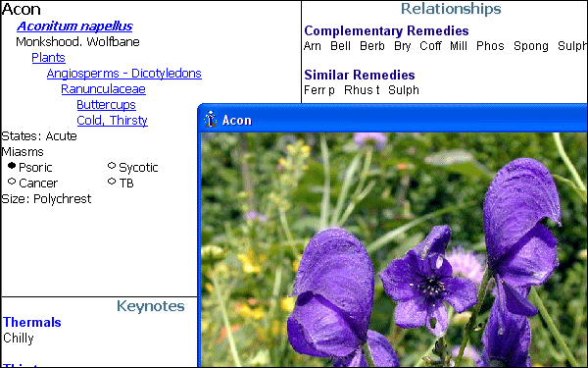Click the Miasms label
Screen dimensions: 588x368
coord(23,152)
